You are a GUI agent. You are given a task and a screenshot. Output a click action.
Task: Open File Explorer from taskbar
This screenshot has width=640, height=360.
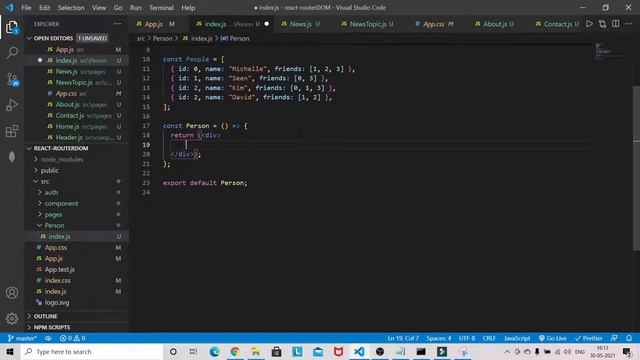[x=256, y=351]
